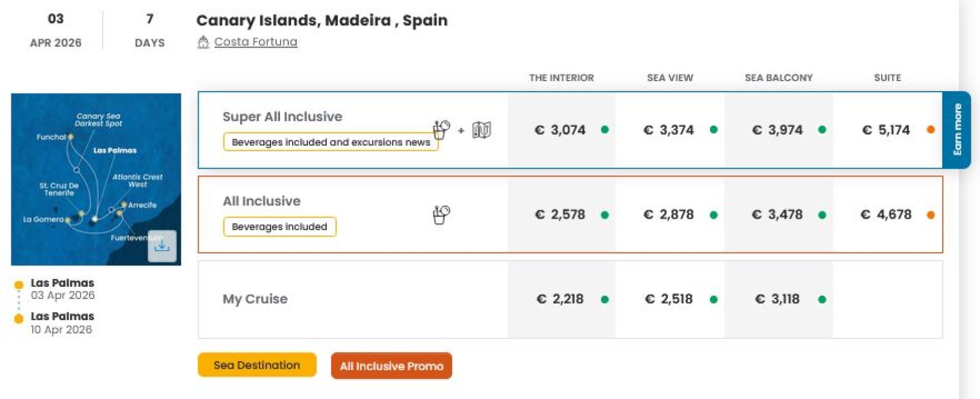Click the Sea Destination tag
The height and width of the screenshot is (399, 980).
pos(257,365)
